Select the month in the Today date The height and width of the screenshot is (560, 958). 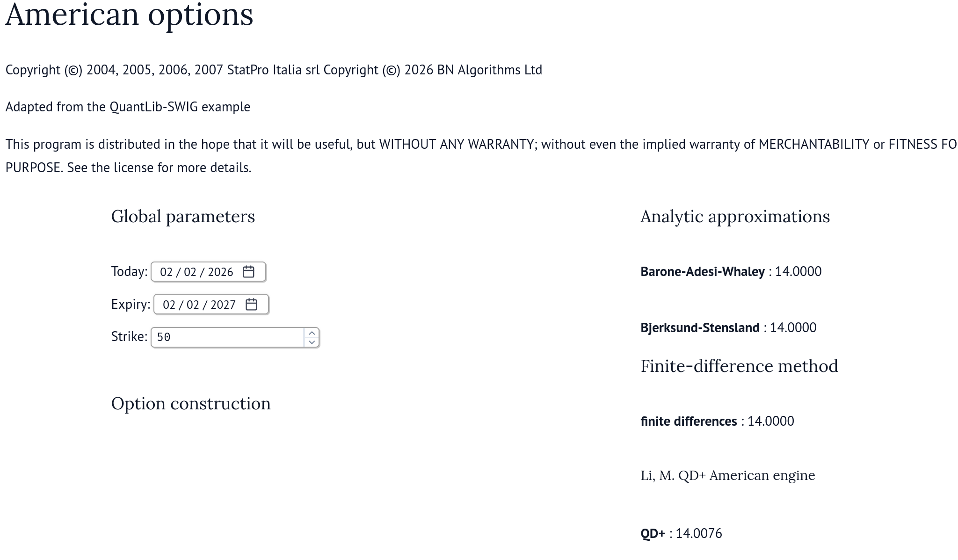pyautogui.click(x=166, y=272)
